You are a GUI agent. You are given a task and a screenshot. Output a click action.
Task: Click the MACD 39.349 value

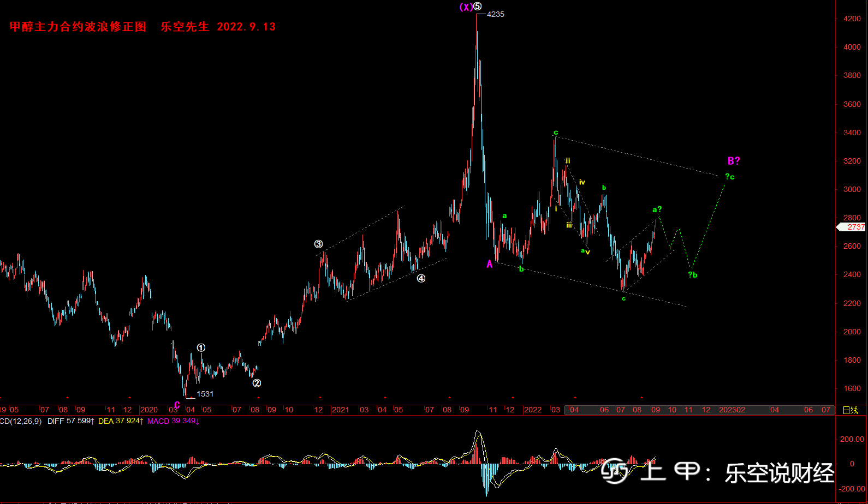(x=174, y=421)
